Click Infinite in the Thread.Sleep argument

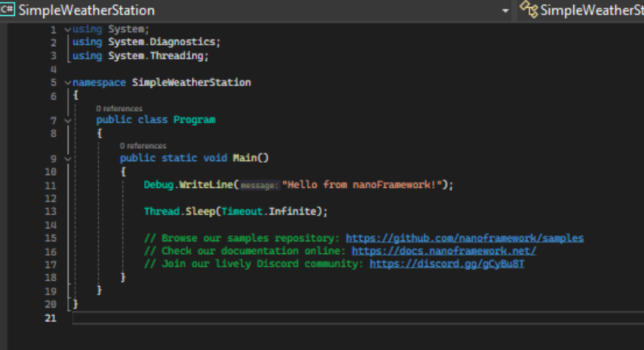(x=292, y=211)
